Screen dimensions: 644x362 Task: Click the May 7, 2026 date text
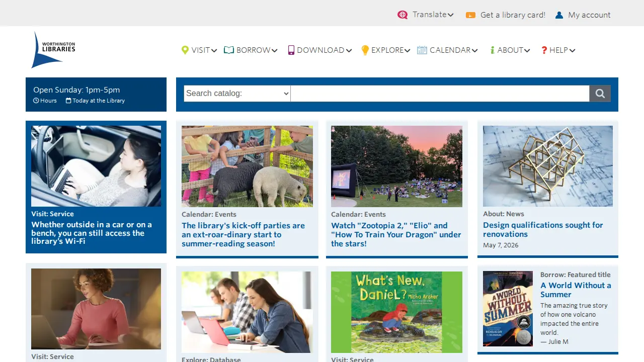point(501,245)
